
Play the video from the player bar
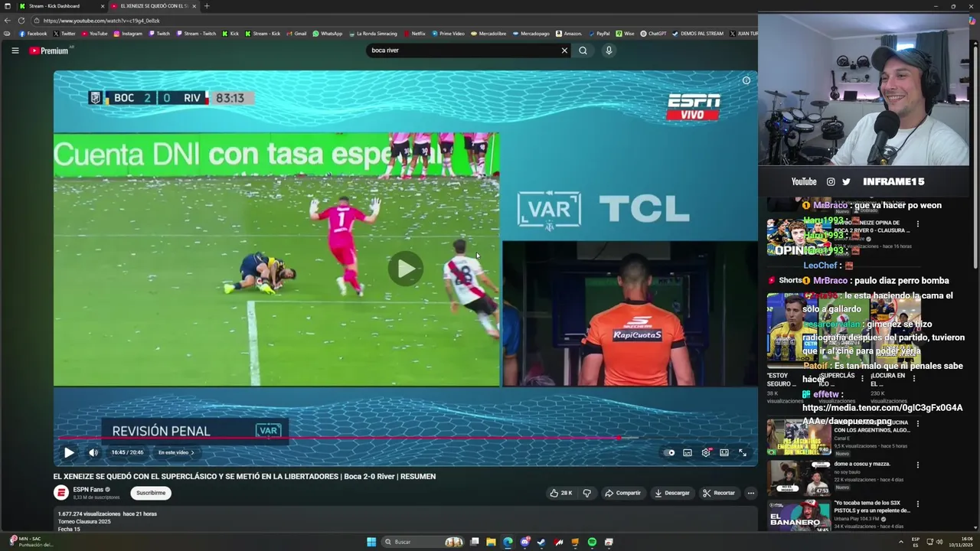[69, 452]
